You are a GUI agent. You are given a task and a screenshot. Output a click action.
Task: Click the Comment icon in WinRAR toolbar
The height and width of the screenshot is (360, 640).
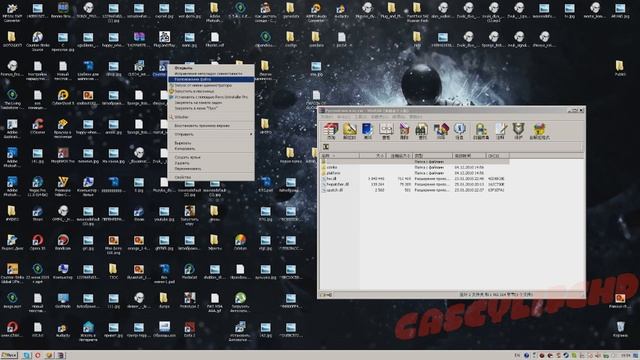(x=500, y=131)
